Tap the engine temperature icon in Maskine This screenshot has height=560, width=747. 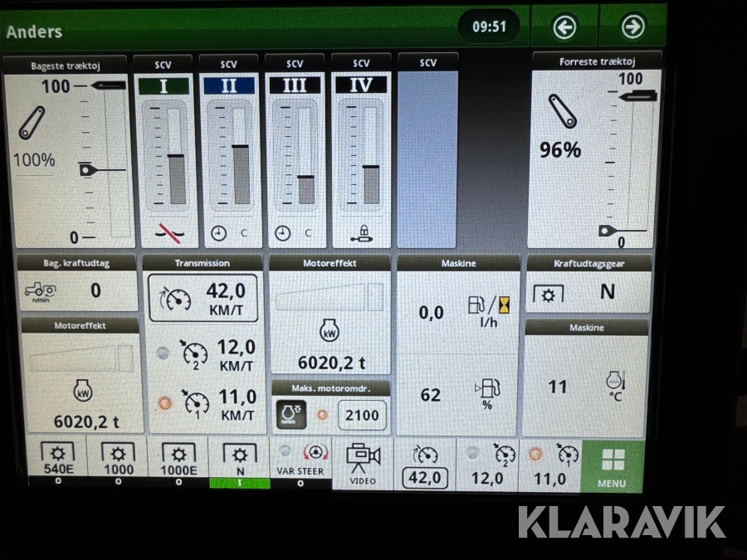(614, 386)
